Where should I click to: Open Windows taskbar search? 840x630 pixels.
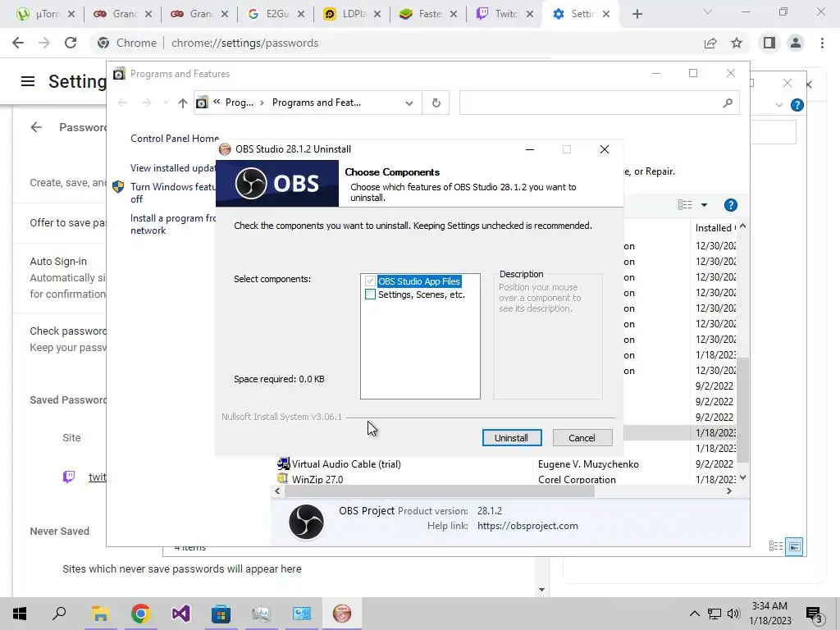pyautogui.click(x=59, y=614)
